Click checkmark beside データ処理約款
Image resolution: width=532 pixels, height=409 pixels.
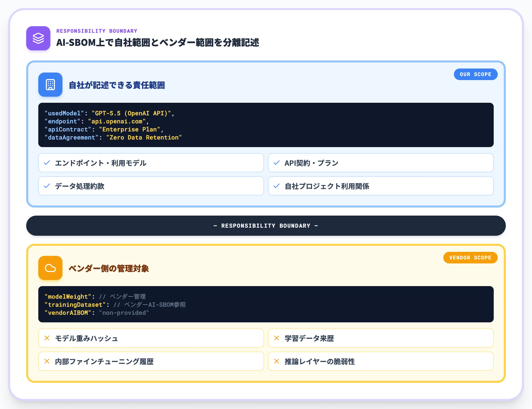(47, 186)
